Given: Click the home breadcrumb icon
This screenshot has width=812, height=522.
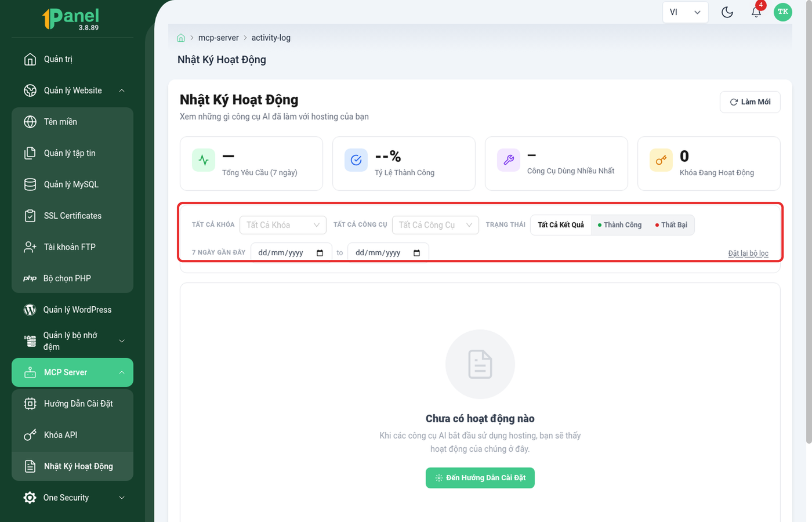Looking at the screenshot, I should coord(181,38).
